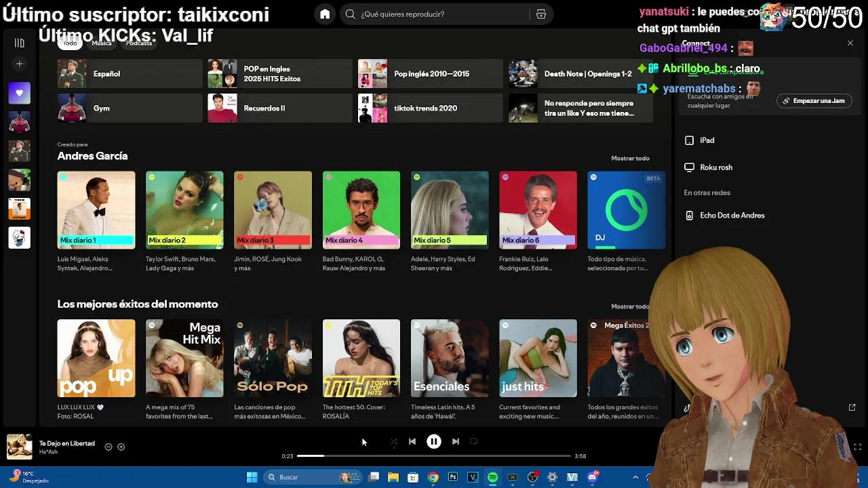Open now-playing album cover thumbnail
The height and width of the screenshot is (488, 868).
20,447
